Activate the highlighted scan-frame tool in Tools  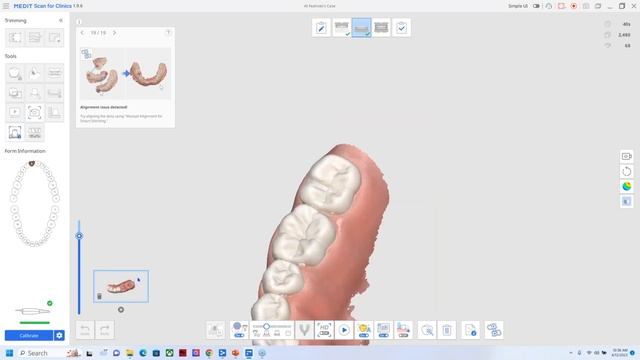point(35,112)
